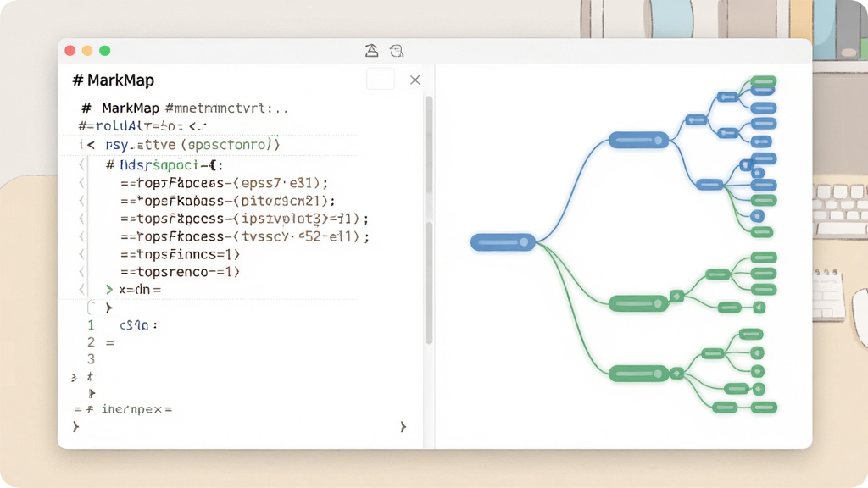Click the small diamond node after lower green branch
This screenshot has height=488, width=868.
click(676, 374)
